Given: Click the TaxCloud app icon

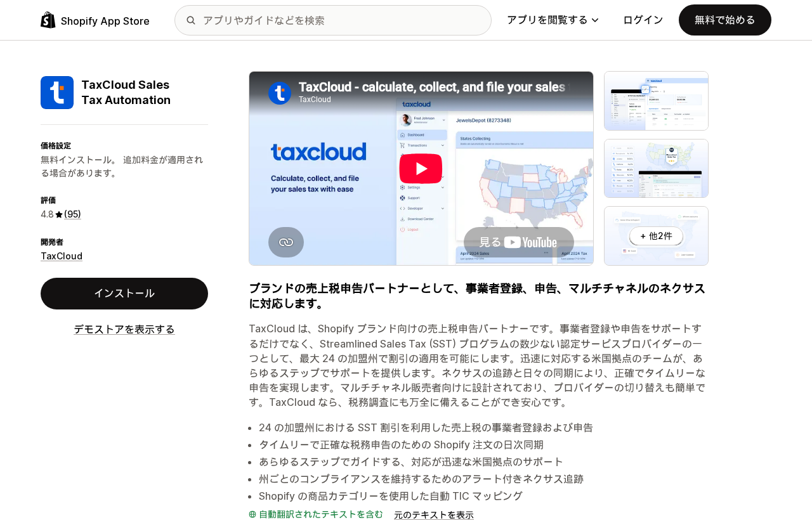Looking at the screenshot, I should 57,93.
